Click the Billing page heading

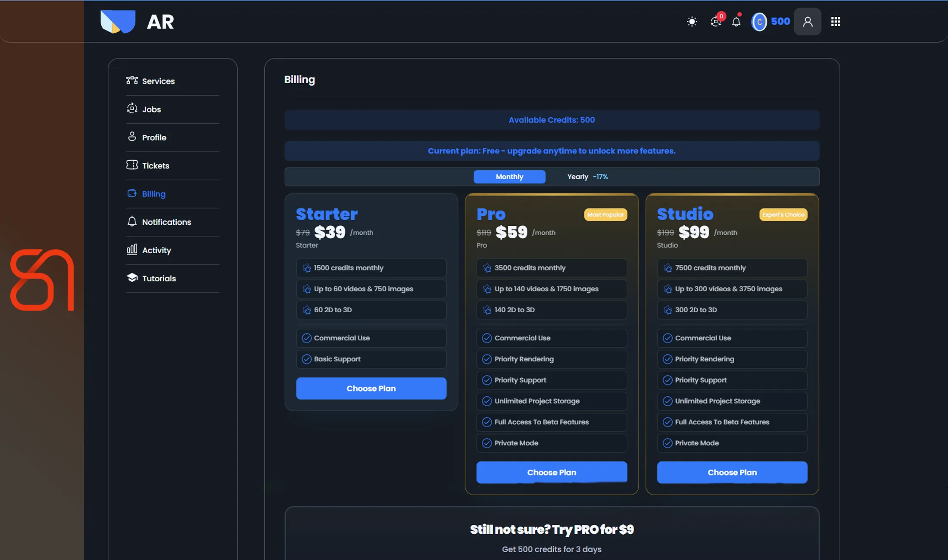tap(299, 80)
